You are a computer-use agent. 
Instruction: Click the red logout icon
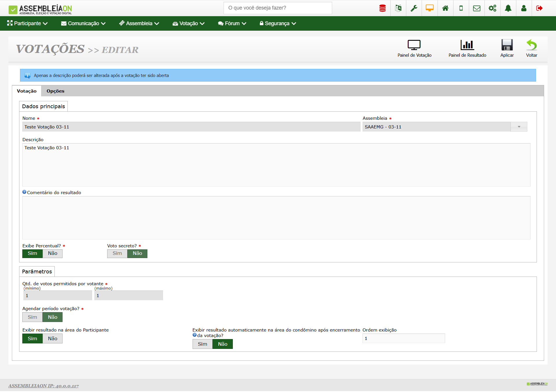click(539, 8)
